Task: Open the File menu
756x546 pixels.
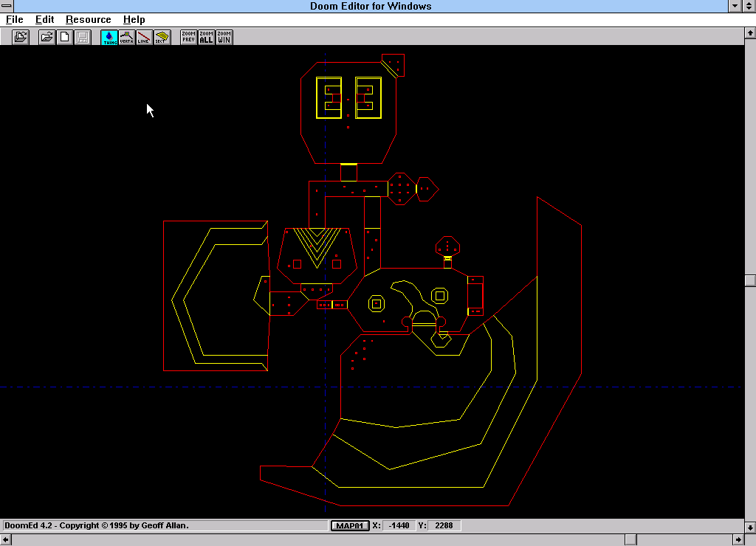Action: [15, 20]
